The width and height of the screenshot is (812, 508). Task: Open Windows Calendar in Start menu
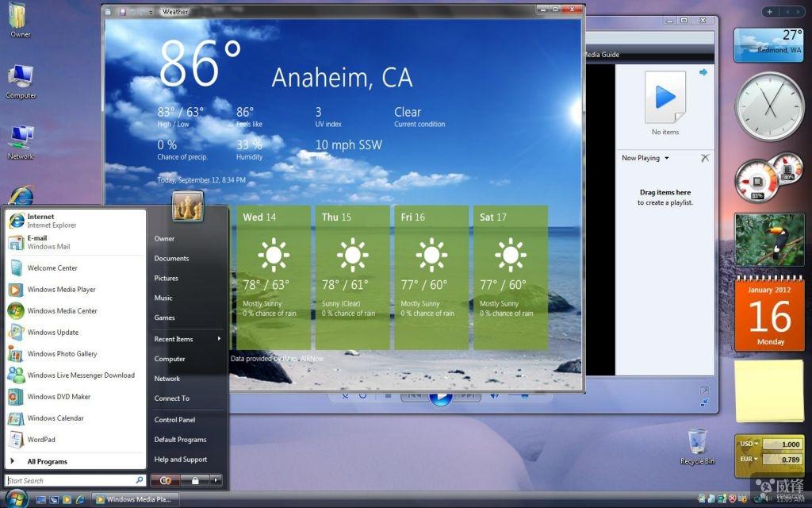(x=75, y=418)
